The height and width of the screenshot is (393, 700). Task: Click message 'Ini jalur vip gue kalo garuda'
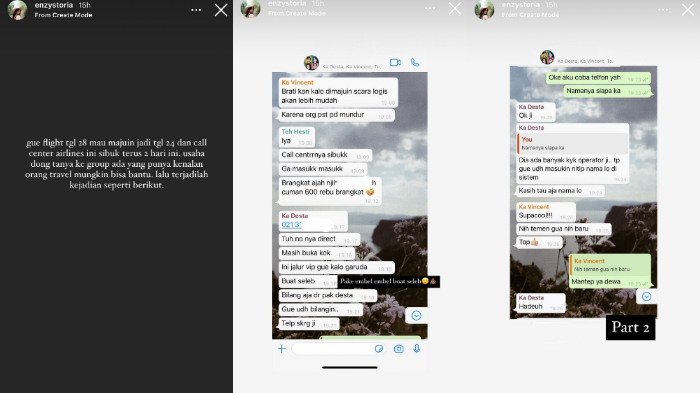tap(337, 267)
